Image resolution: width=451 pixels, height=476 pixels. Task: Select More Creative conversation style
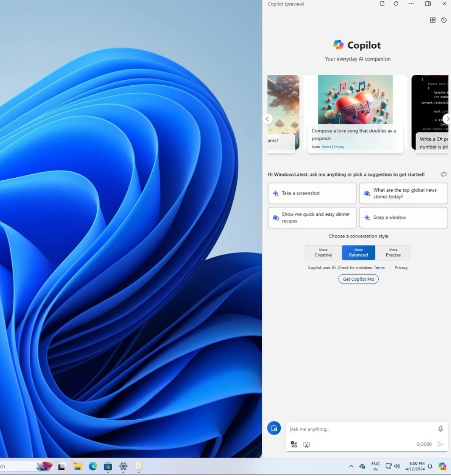[324, 252]
